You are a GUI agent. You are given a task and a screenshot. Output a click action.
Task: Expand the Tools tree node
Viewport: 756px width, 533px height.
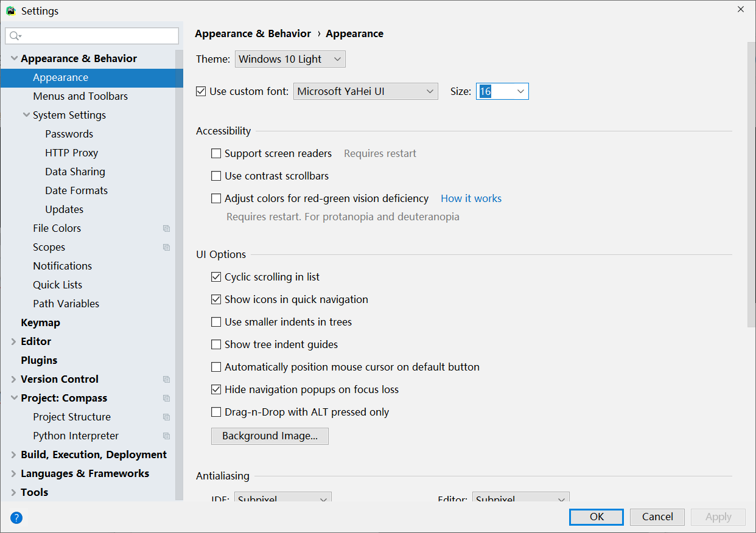14,493
